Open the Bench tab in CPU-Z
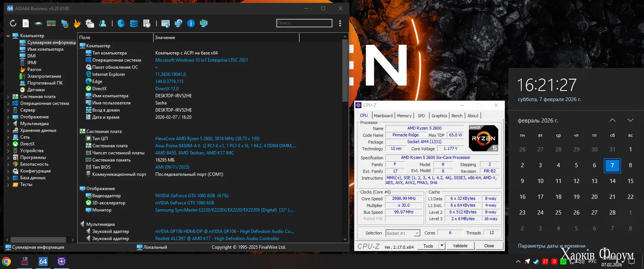Viewport: 644px width, 269px height. [457, 116]
